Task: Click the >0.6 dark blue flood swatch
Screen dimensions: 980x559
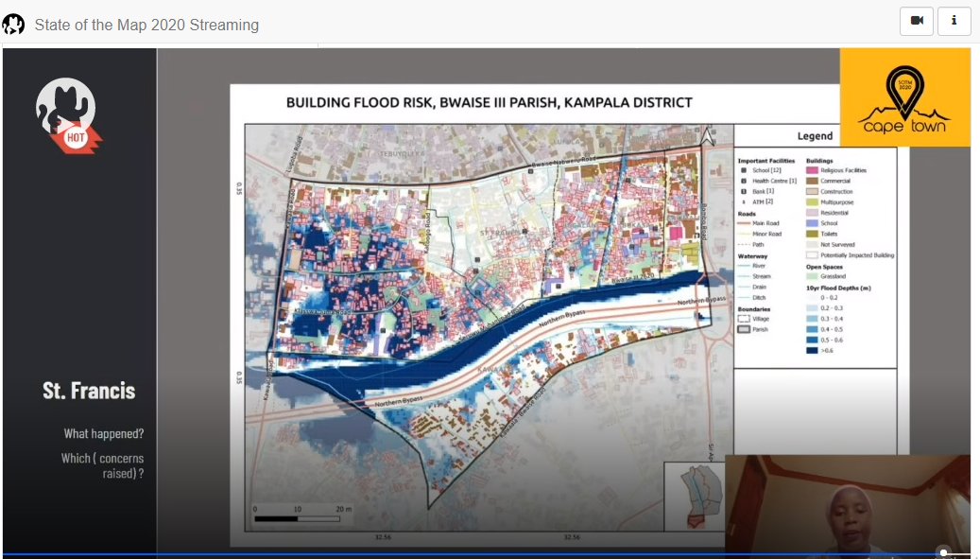Action: (x=812, y=350)
